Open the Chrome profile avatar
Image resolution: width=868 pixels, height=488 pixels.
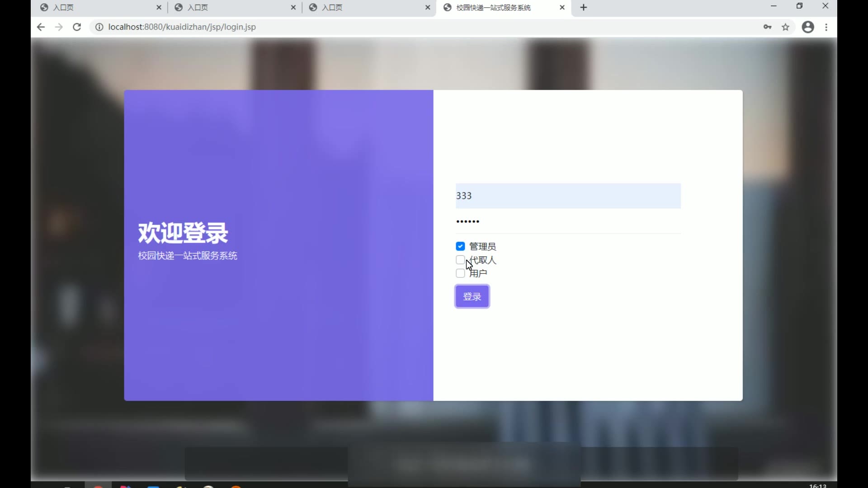pos(808,27)
